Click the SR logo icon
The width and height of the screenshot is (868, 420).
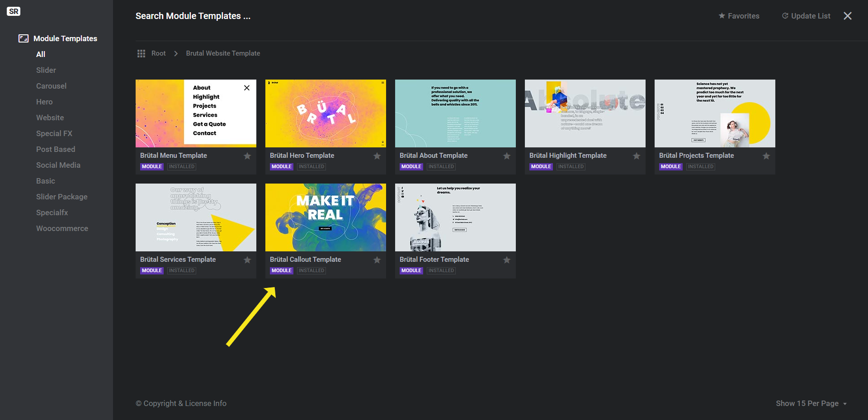coord(14,11)
